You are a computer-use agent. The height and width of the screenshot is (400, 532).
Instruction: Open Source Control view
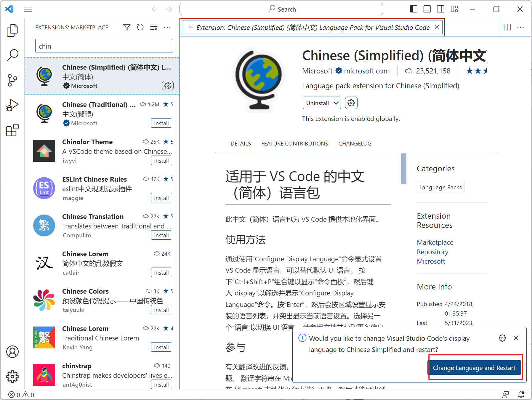click(12, 80)
